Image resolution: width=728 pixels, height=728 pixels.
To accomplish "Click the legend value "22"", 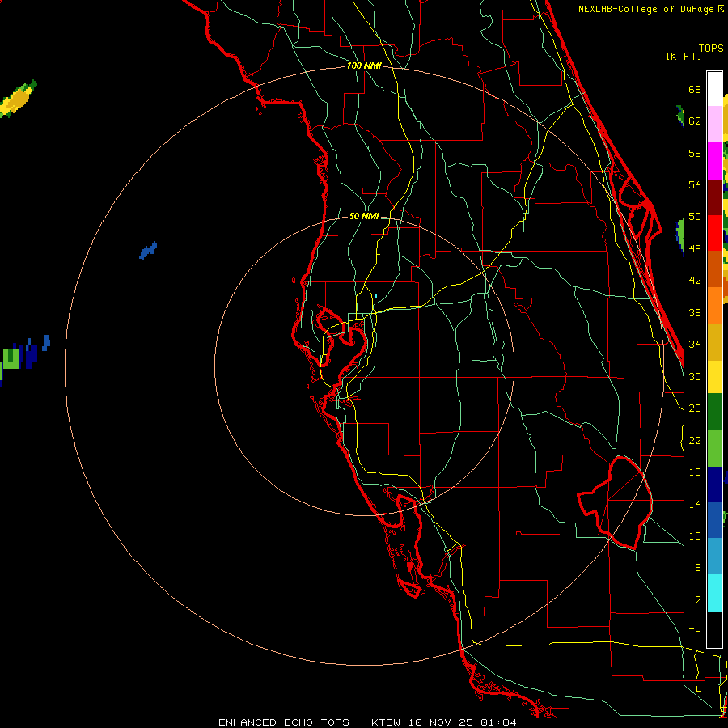I will 695,440.
